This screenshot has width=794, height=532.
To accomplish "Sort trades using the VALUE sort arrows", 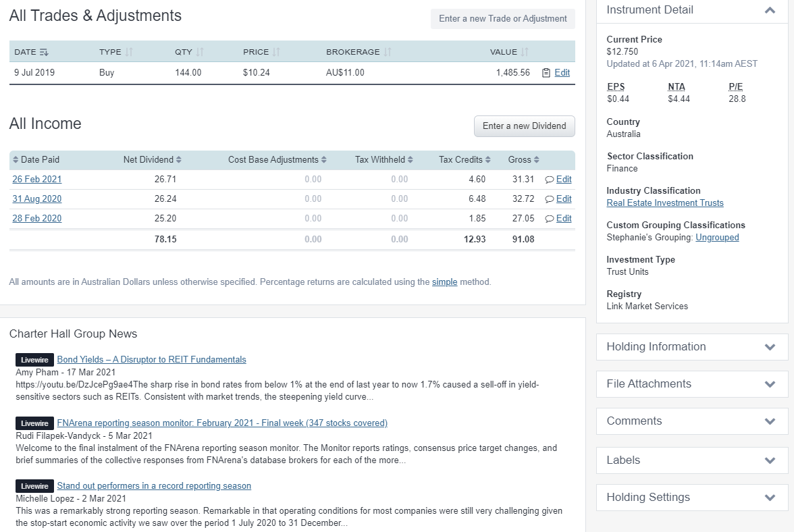I will pyautogui.click(x=525, y=51).
